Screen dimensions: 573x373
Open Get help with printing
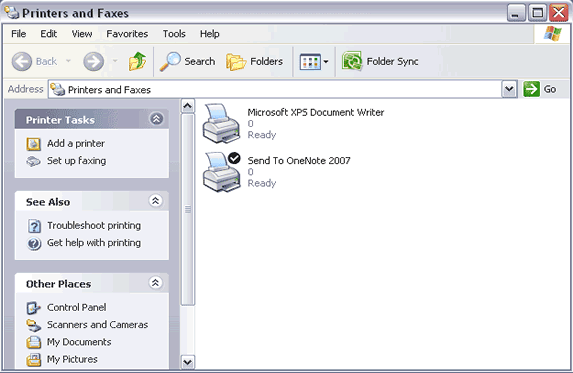point(94,243)
